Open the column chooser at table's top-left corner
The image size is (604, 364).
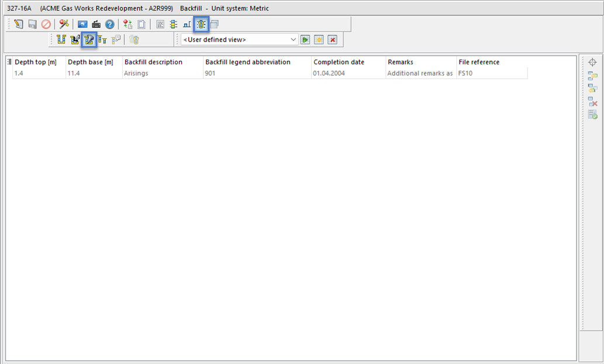click(x=9, y=62)
